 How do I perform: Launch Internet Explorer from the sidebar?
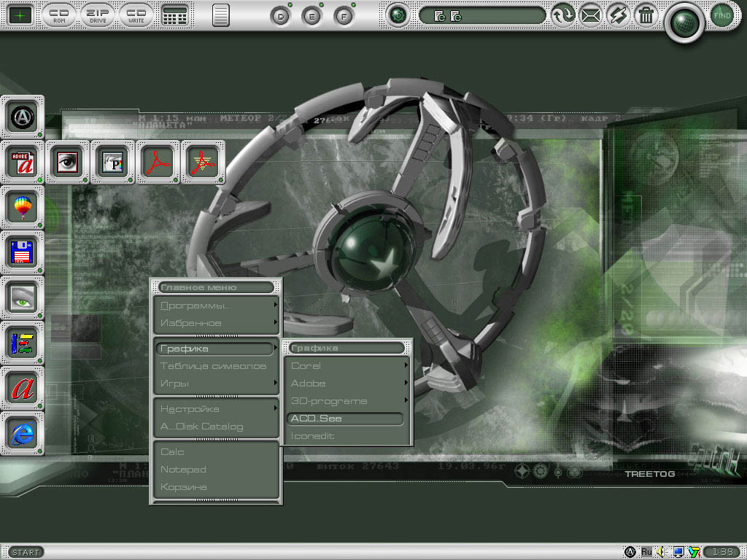point(23,433)
